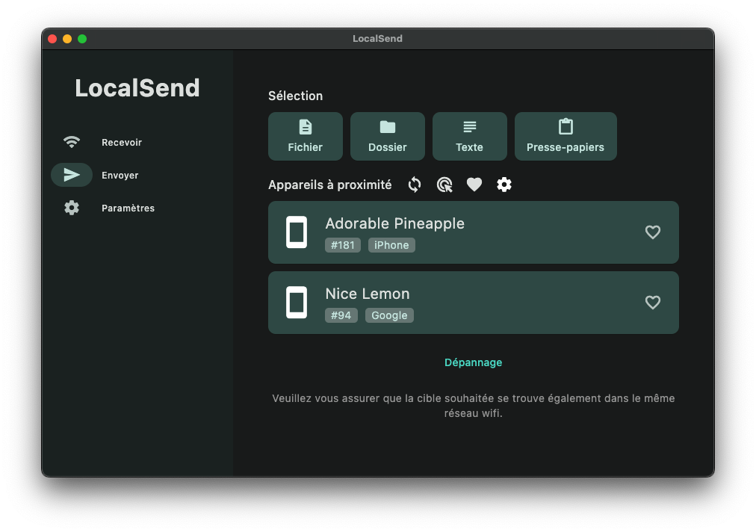
Task: Favorite Adorable Pineapple with heart outline
Action: pyautogui.click(x=653, y=232)
